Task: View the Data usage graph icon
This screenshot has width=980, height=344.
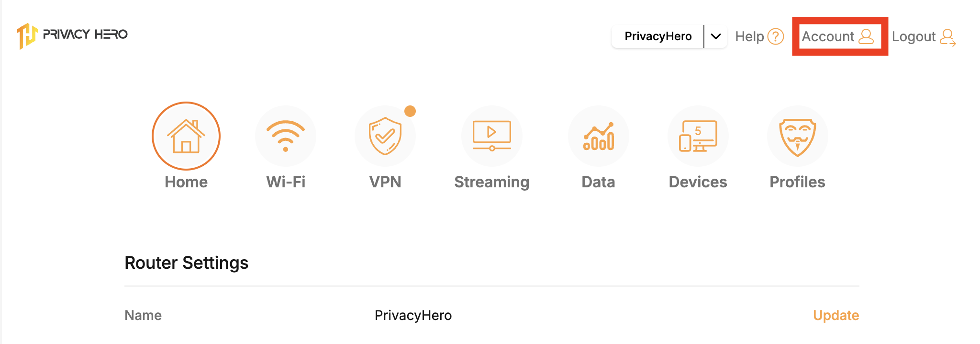Action: [598, 136]
